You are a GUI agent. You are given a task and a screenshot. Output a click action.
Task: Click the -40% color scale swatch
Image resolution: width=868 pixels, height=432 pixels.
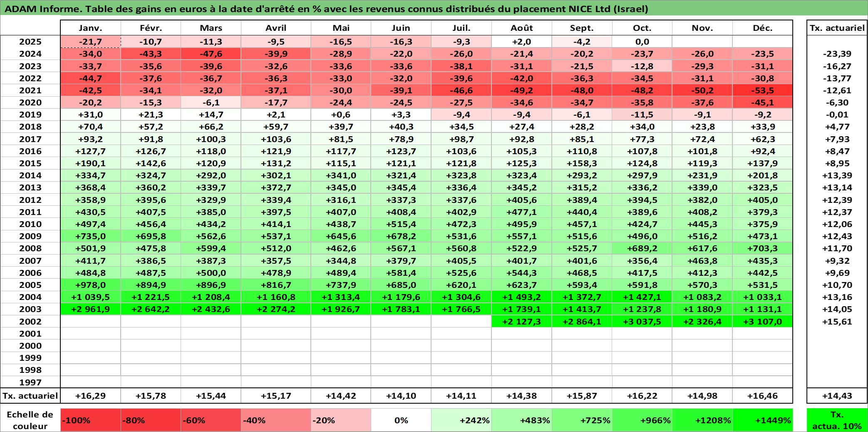click(276, 420)
